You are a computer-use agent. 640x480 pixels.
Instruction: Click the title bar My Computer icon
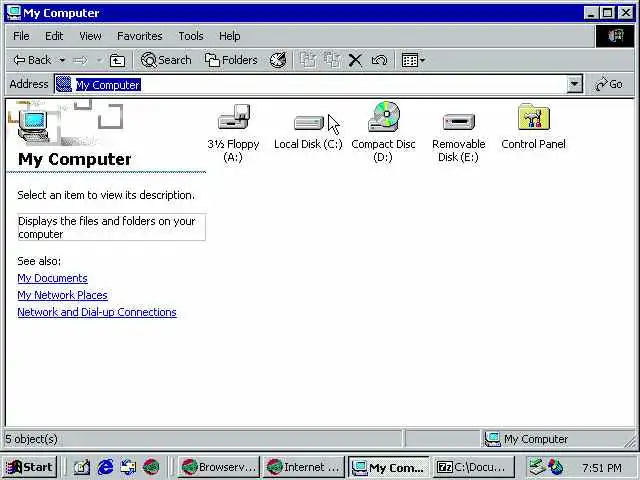point(14,12)
